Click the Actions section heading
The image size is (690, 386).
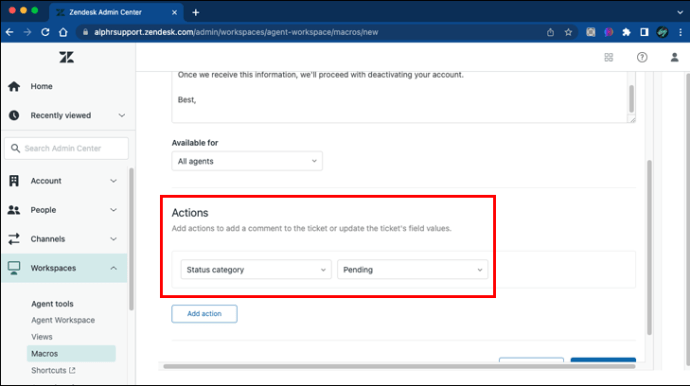click(190, 213)
